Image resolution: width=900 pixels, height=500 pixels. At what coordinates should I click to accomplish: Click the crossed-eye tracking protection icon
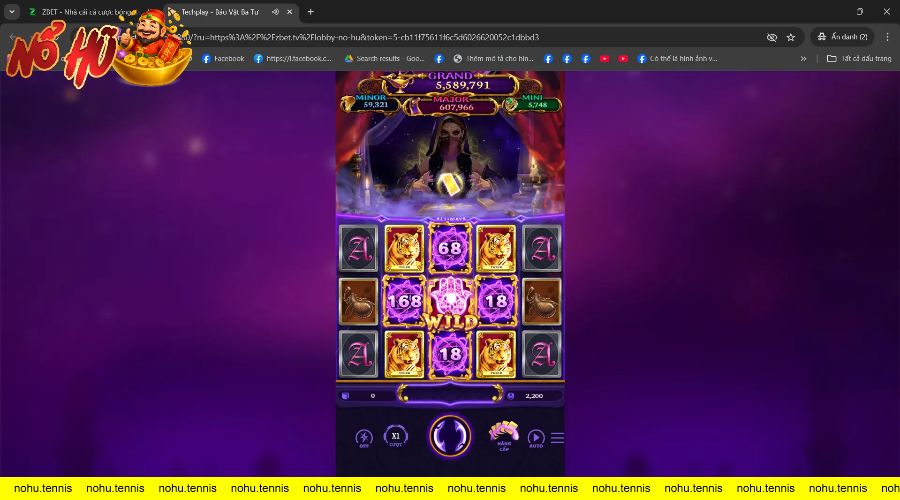coord(772,37)
